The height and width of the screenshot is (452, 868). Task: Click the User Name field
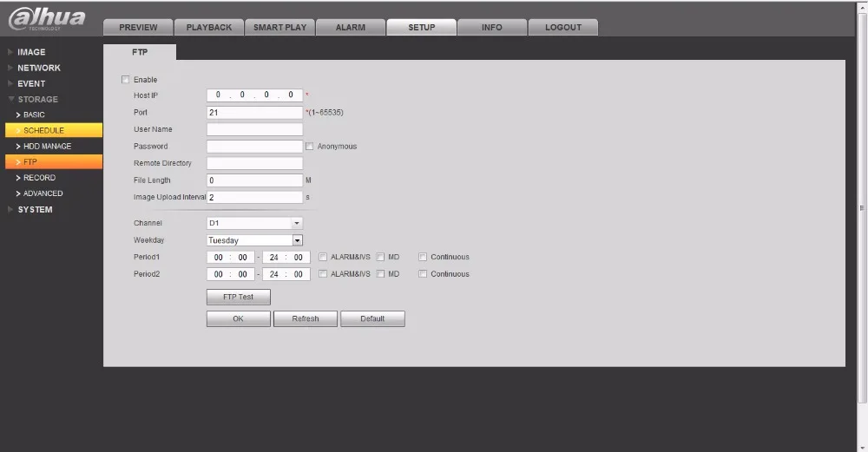point(254,129)
